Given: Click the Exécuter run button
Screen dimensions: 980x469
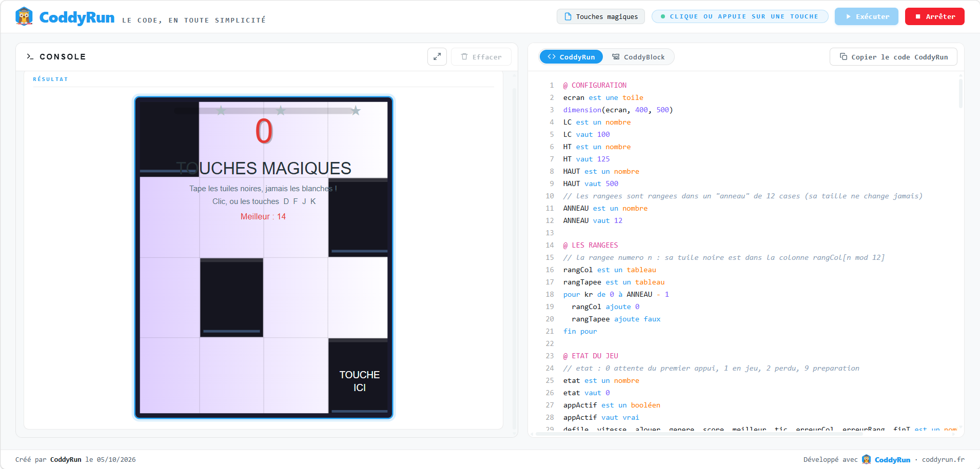Looking at the screenshot, I should pos(867,16).
